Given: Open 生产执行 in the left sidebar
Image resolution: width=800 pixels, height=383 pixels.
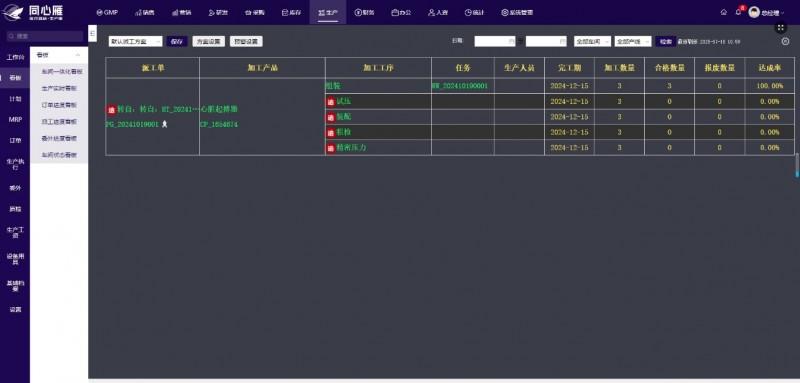Looking at the screenshot, I should pyautogui.click(x=15, y=164).
